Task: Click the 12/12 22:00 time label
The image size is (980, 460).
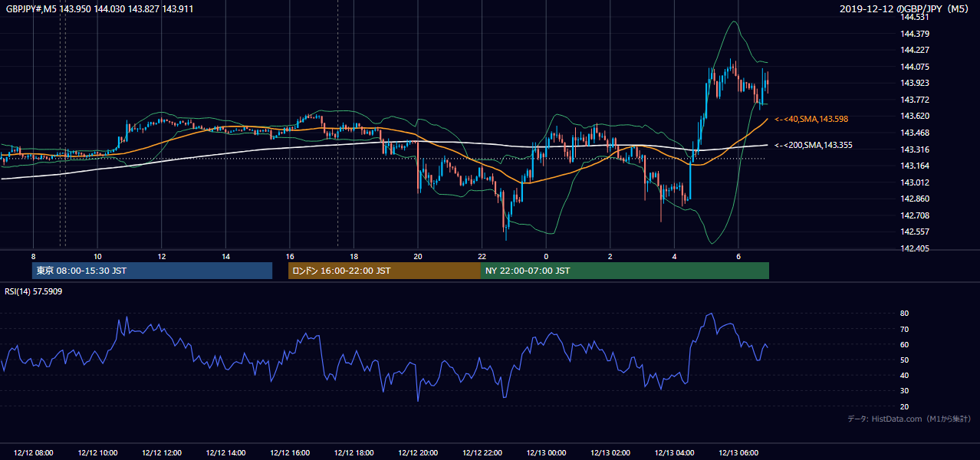Action: (482, 453)
